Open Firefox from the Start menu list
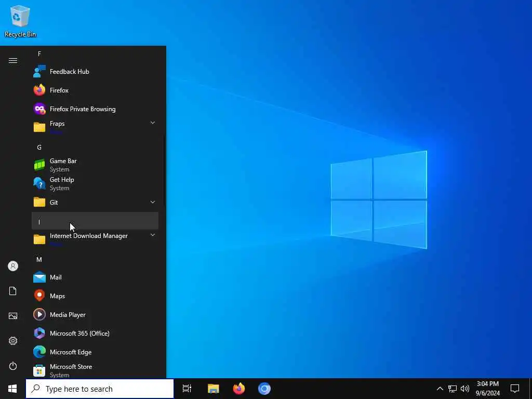This screenshot has height=399, width=532. (x=95, y=90)
